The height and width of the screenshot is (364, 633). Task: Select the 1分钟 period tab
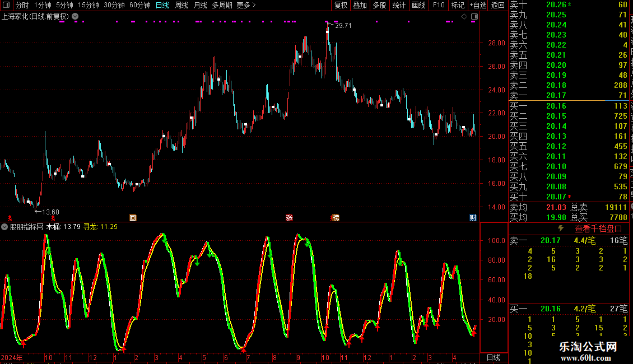point(43,5)
